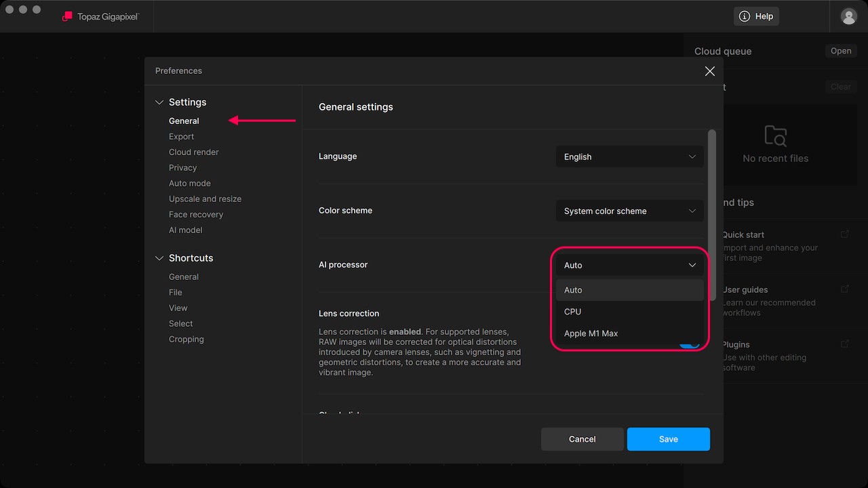Screen dimensions: 868x488
Task: Close Preferences with the X icon
Action: pos(709,71)
